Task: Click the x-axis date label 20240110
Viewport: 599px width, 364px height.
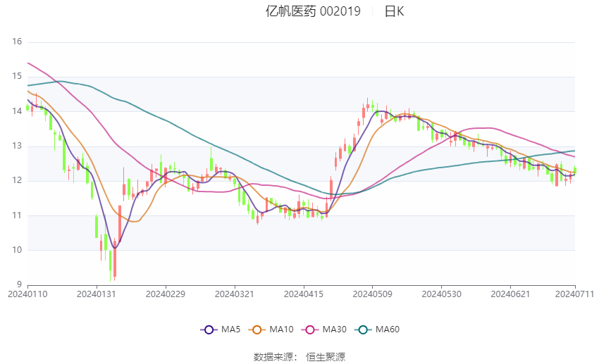Action: coord(27,294)
